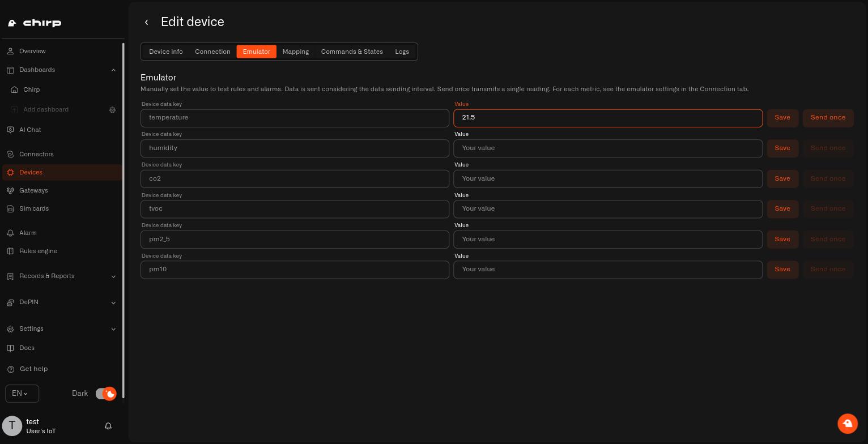868x444 pixels.
Task: Open the Alarm page in the sidebar
Action: coord(28,233)
